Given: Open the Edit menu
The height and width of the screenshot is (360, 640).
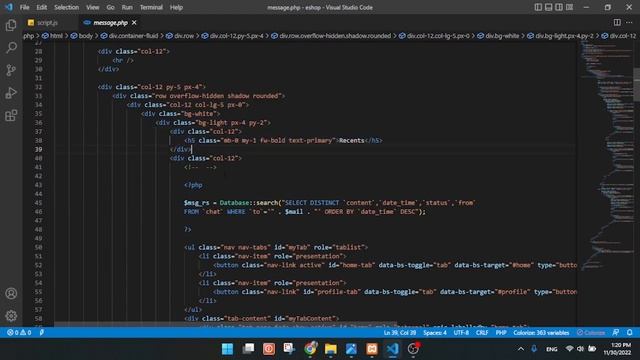Looking at the screenshot, I should pyautogui.click(x=41, y=7).
